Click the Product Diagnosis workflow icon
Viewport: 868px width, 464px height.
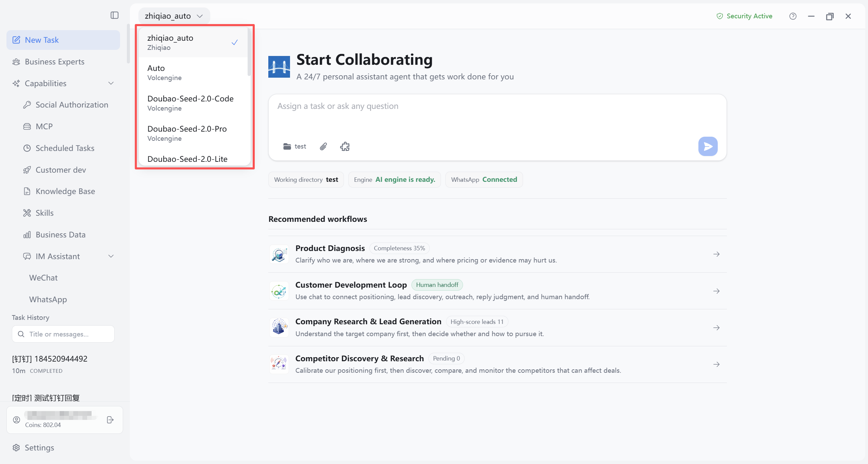click(x=279, y=254)
